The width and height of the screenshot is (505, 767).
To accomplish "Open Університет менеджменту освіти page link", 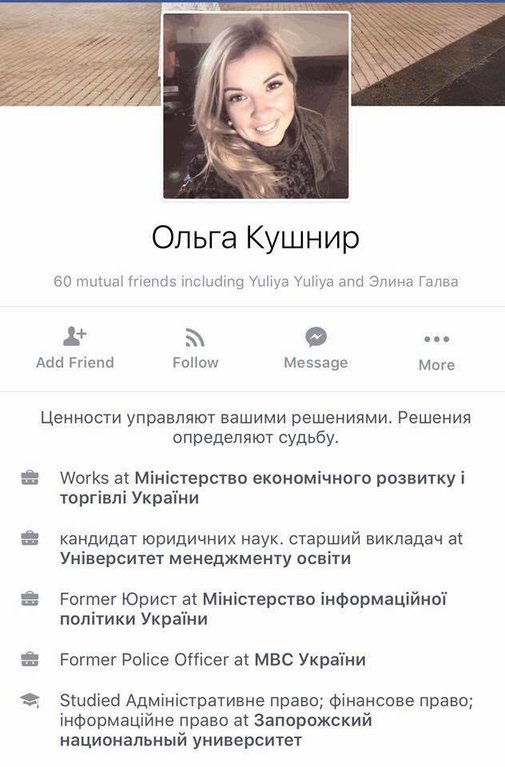I will pos(206,559).
